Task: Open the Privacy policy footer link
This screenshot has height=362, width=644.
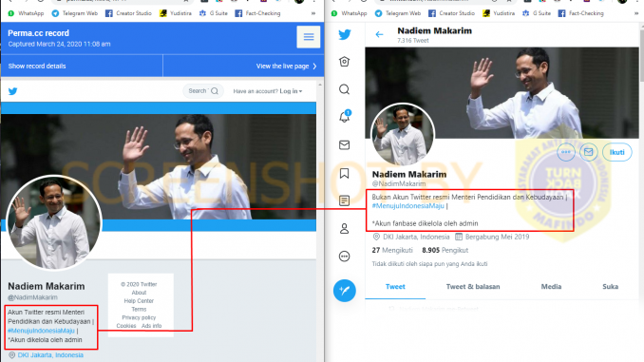Action: coord(139,317)
